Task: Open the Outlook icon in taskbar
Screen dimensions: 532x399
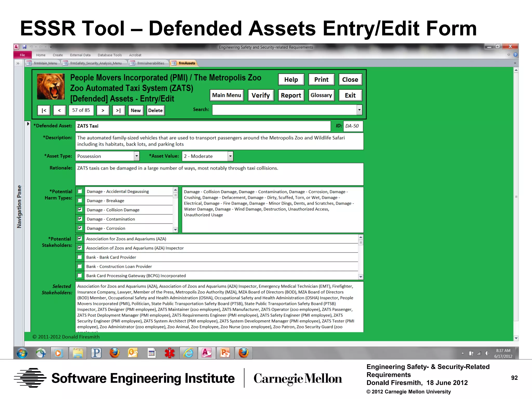Action: click(133, 353)
